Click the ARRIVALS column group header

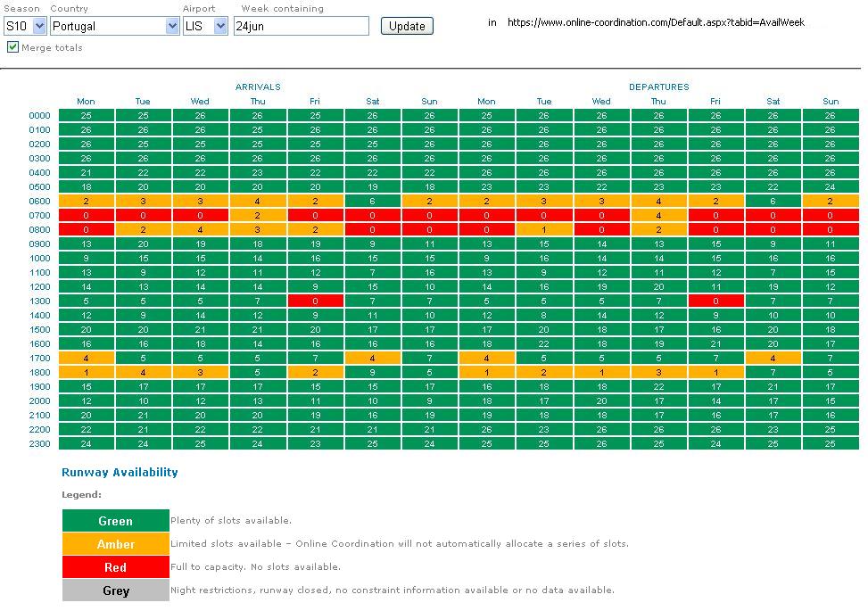coord(258,87)
